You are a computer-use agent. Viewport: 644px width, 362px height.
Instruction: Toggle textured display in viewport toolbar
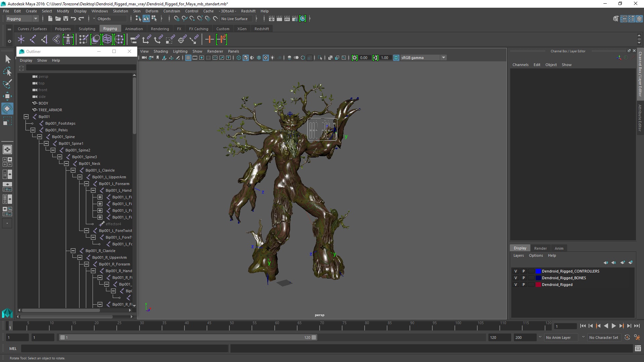click(266, 58)
